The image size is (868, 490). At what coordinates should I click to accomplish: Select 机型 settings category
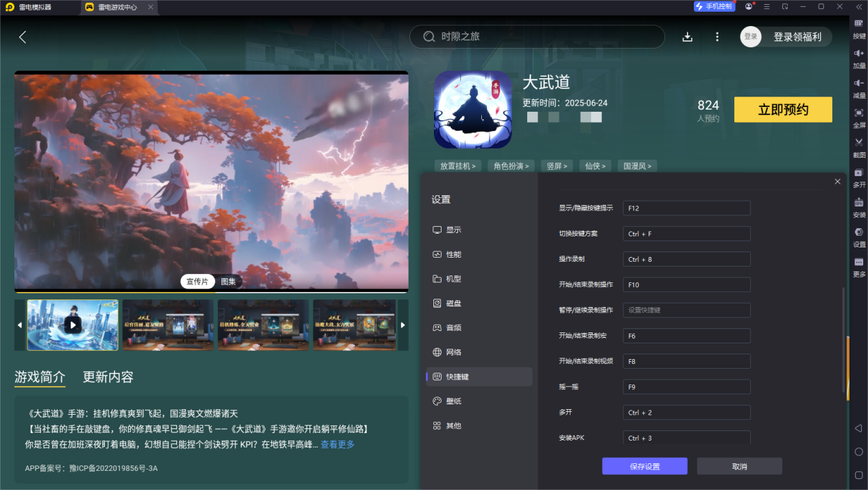479,279
